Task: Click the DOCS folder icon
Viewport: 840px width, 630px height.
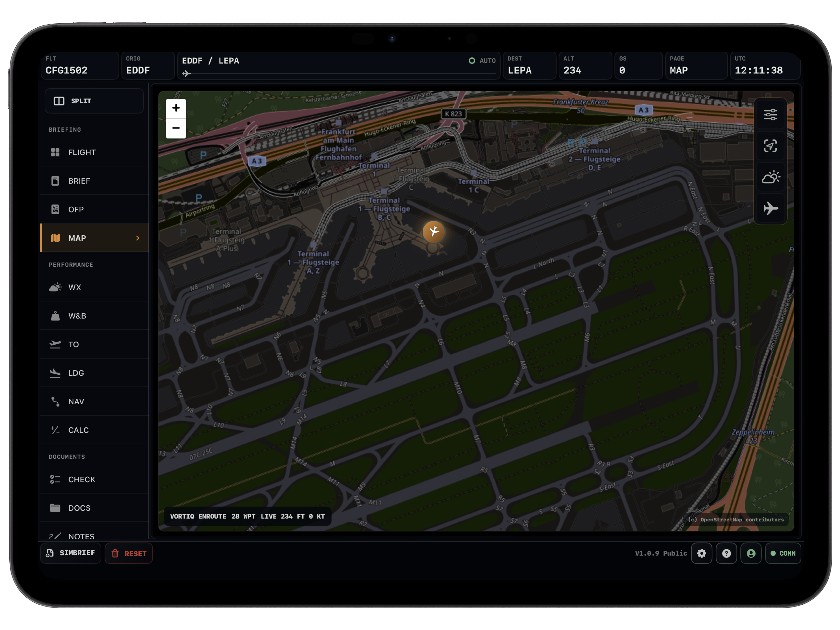Action: click(x=55, y=508)
